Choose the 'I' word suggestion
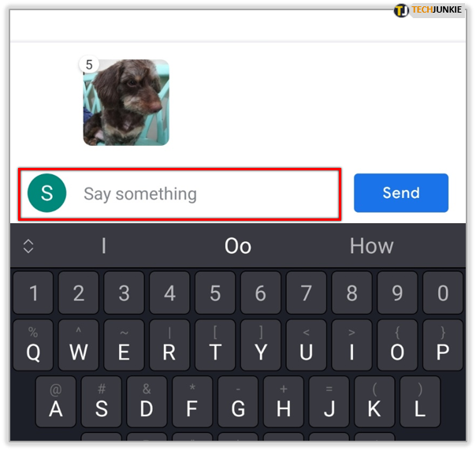The width and height of the screenshot is (476, 451). coord(104,246)
